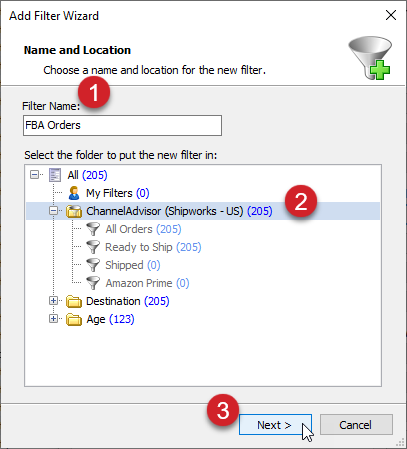
Task: Expand the Destination folder
Action: pos(53,301)
